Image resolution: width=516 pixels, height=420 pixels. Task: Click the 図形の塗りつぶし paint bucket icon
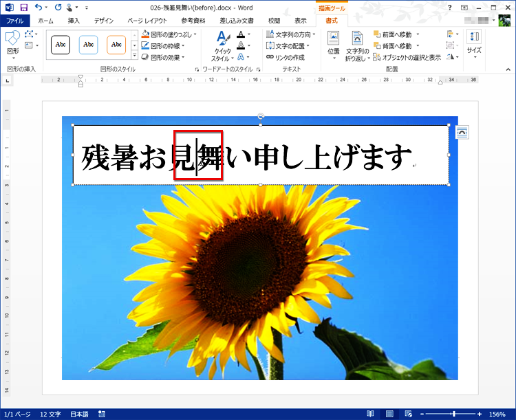tap(145, 34)
